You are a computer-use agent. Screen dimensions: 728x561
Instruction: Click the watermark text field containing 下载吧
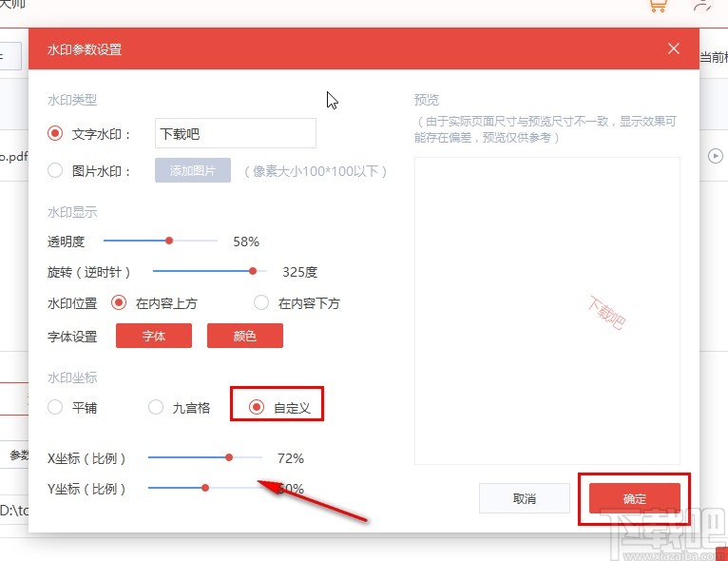click(x=236, y=133)
